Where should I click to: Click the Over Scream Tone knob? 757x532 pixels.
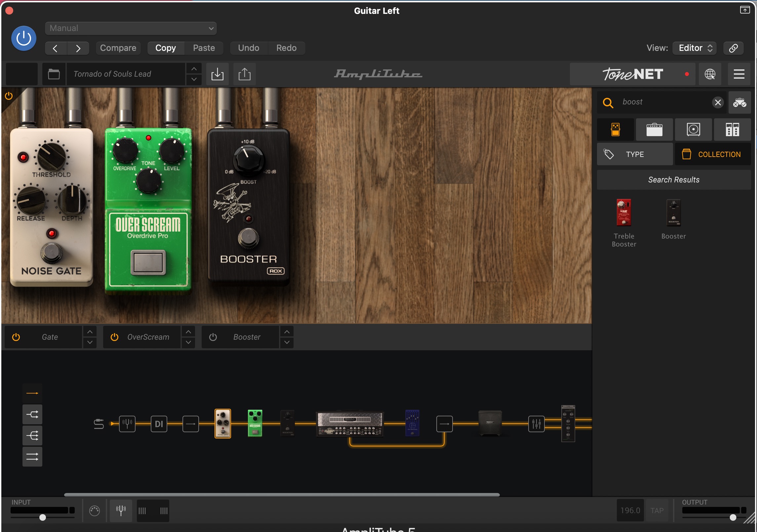tap(148, 181)
